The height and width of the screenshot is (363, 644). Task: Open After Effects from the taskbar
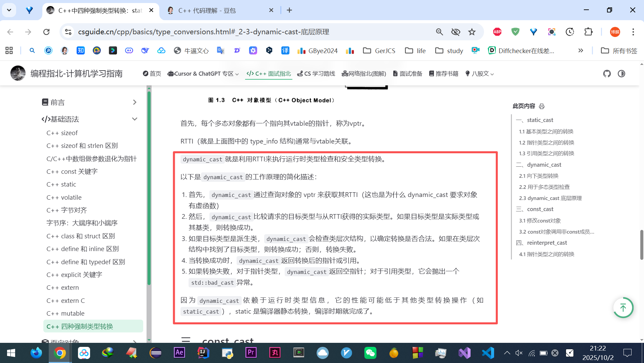[x=179, y=353]
